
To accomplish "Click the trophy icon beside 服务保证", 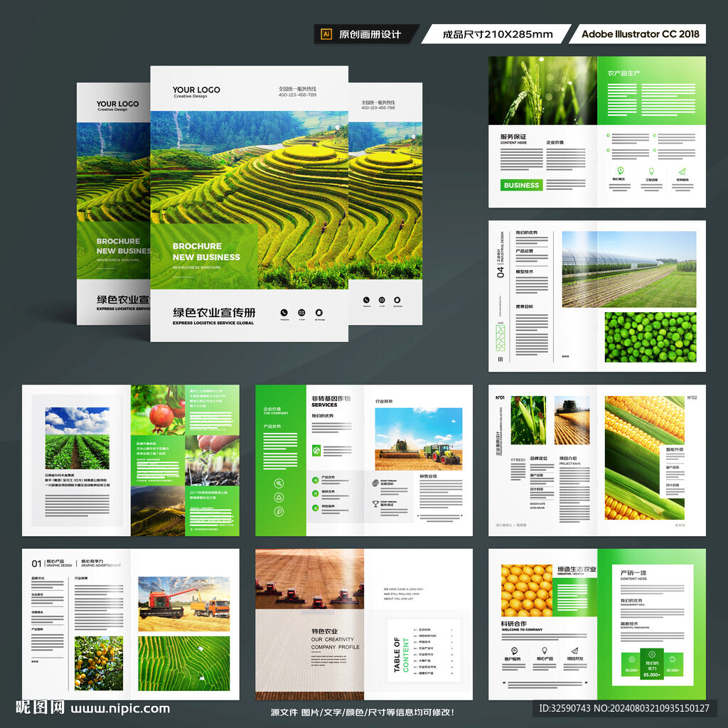I will point(375,504).
